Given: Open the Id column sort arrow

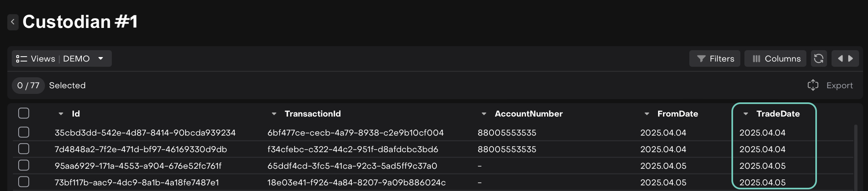Looking at the screenshot, I should click(61, 114).
